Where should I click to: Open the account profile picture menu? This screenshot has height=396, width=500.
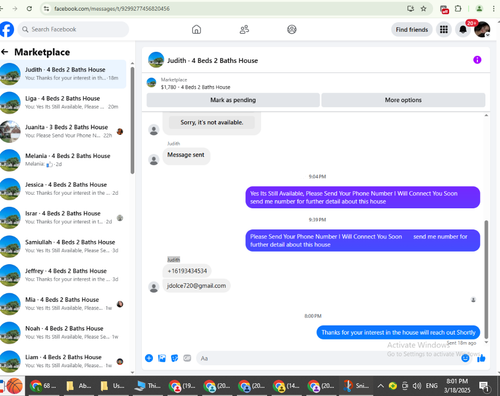click(x=482, y=30)
